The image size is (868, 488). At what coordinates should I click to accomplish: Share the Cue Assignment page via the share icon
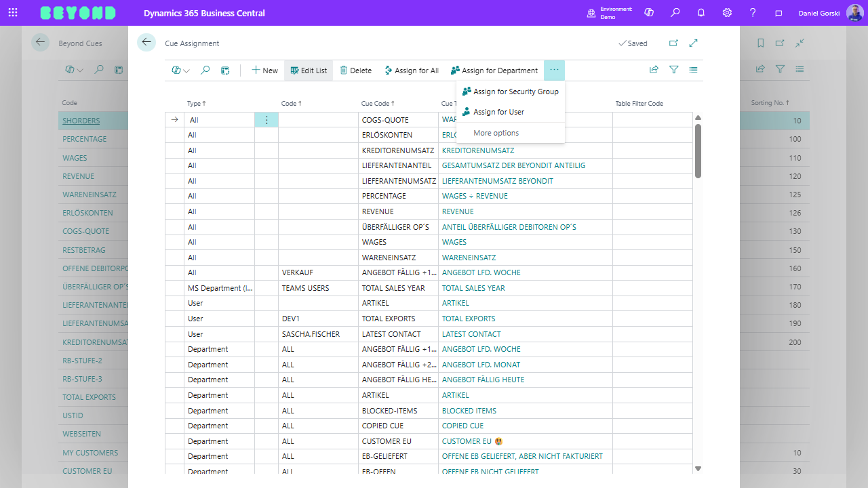click(x=653, y=70)
